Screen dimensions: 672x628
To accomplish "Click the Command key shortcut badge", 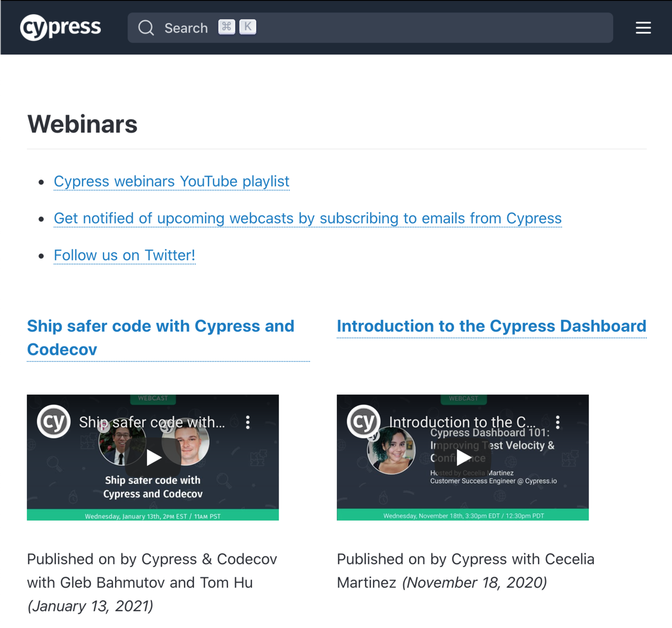I will (227, 27).
